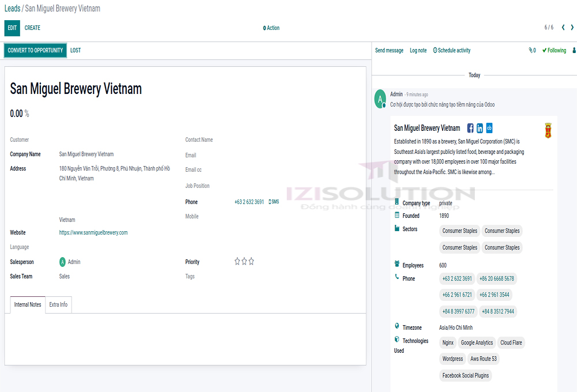
Task: Click the followers person icon in the chatter bar
Action: point(574,51)
